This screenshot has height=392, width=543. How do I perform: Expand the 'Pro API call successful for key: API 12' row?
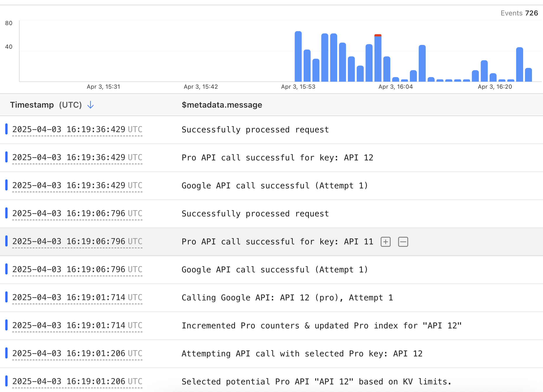pos(277,158)
